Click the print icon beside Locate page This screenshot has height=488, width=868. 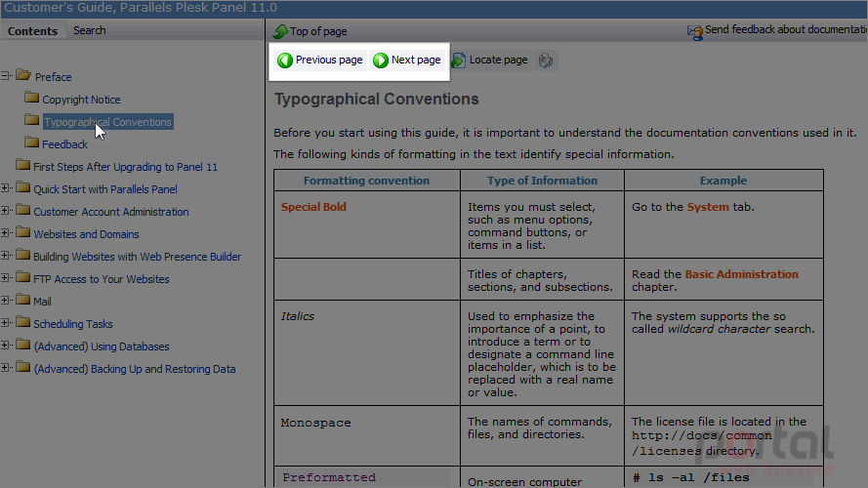click(x=546, y=61)
